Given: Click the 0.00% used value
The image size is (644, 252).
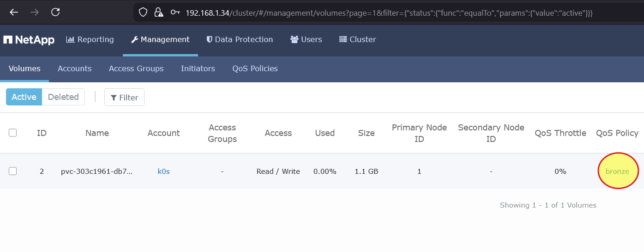Looking at the screenshot, I should click(325, 172).
